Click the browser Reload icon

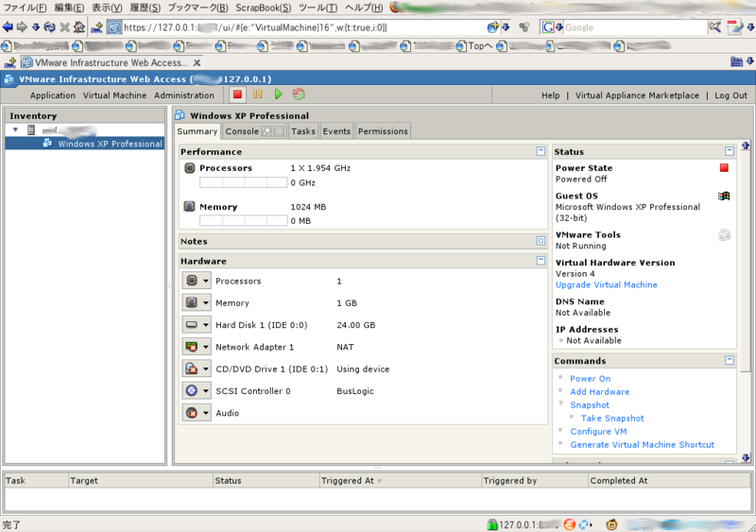[49, 27]
